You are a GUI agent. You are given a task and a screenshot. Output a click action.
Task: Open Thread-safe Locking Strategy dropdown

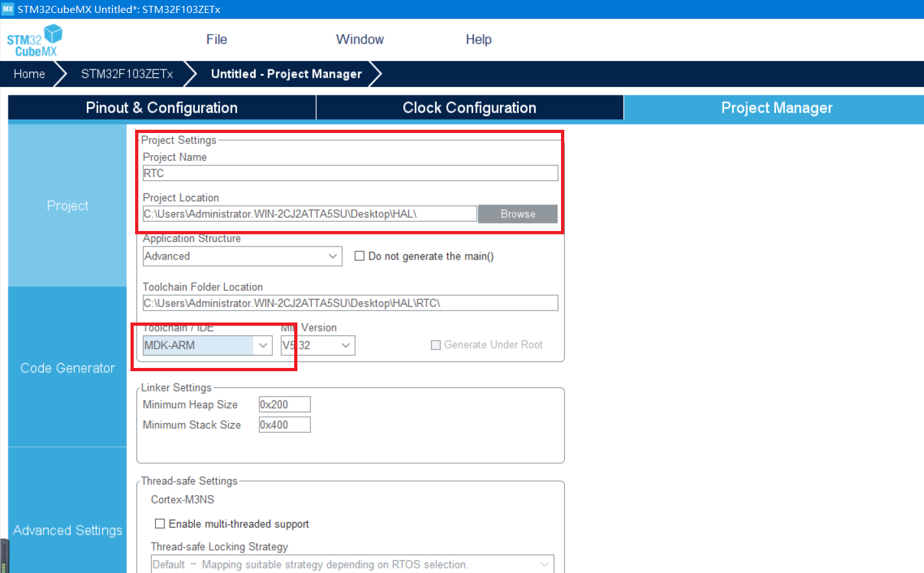tap(353, 565)
